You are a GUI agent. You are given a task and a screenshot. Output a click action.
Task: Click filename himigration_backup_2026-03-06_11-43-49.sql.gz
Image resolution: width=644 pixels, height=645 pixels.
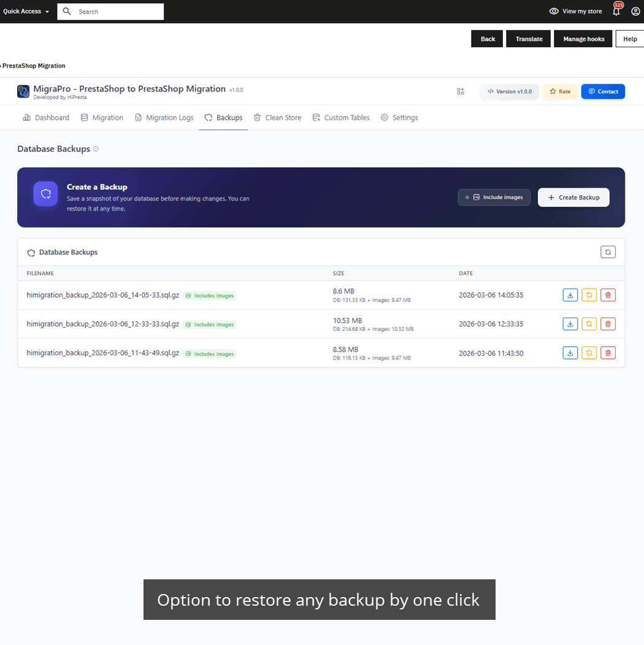click(103, 353)
